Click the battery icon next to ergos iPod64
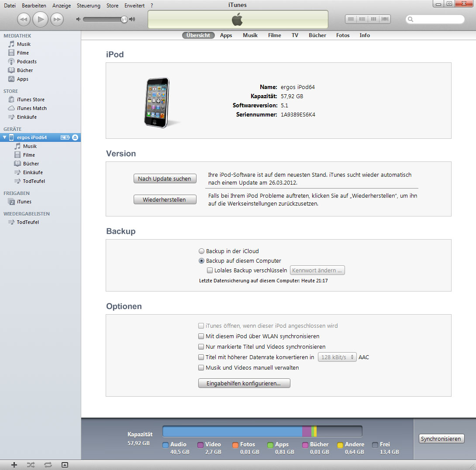Viewport: 476px width, 470px height. [x=65, y=137]
